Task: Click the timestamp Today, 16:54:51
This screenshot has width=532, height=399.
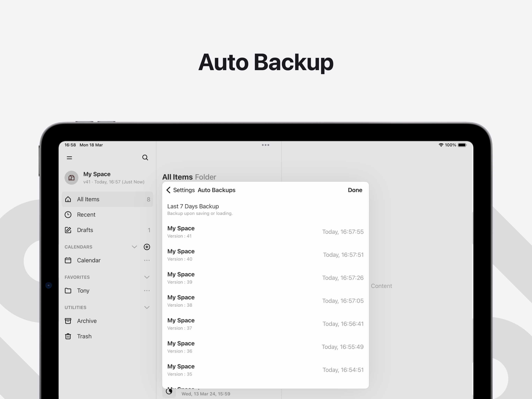Action: [x=343, y=370]
